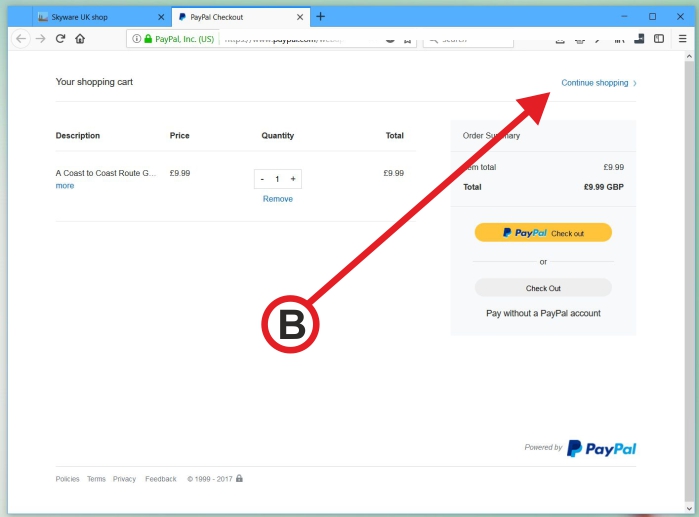Open the Privacy footer link
This screenshot has width=699, height=517.
(124, 479)
